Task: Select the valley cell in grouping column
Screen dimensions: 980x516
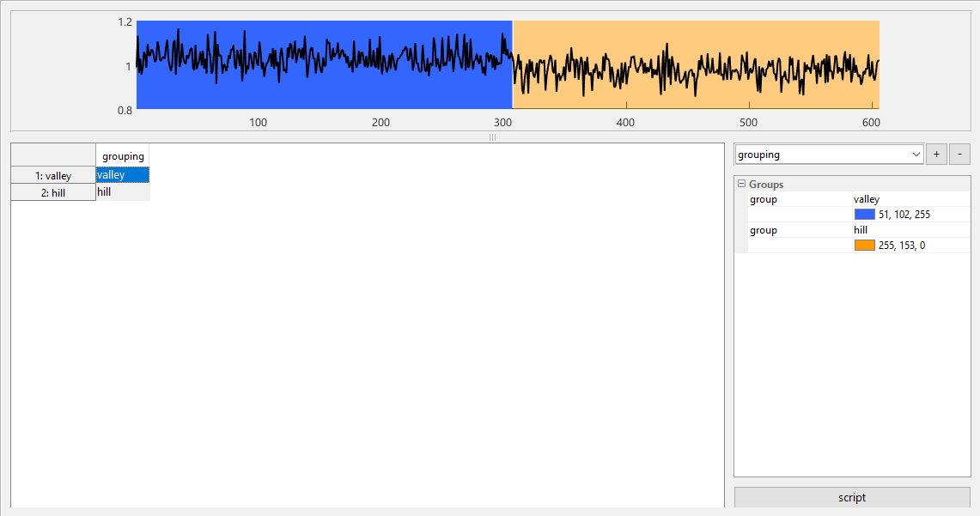Action: click(x=123, y=175)
